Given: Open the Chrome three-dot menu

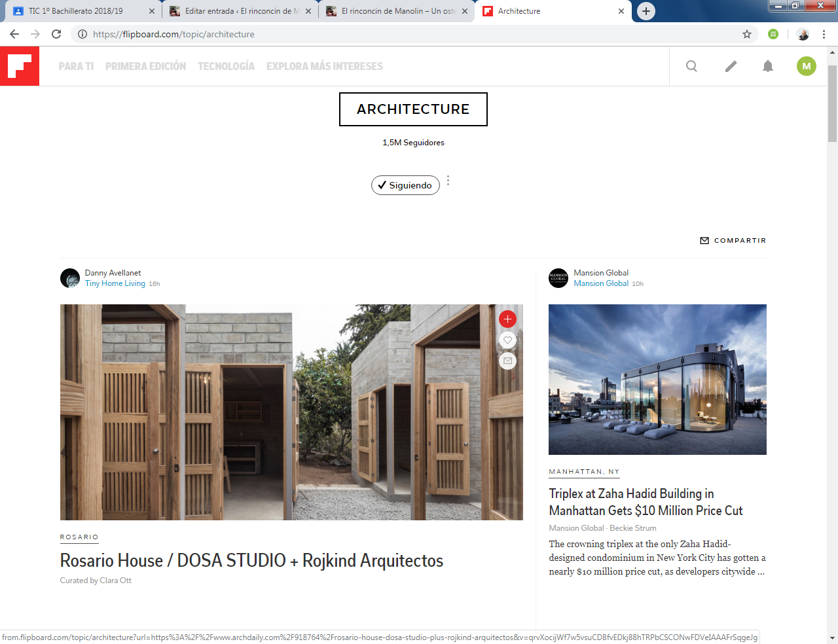Looking at the screenshot, I should 824,34.
